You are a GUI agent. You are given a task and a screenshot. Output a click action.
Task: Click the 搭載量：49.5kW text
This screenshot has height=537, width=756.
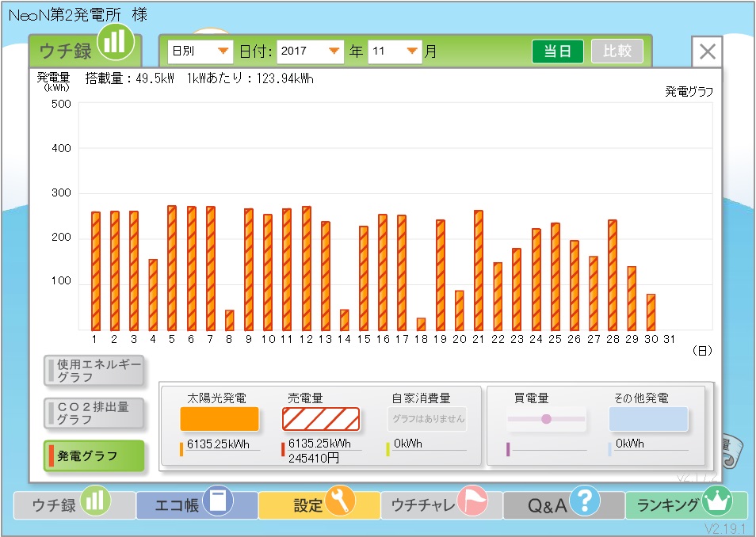click(130, 78)
